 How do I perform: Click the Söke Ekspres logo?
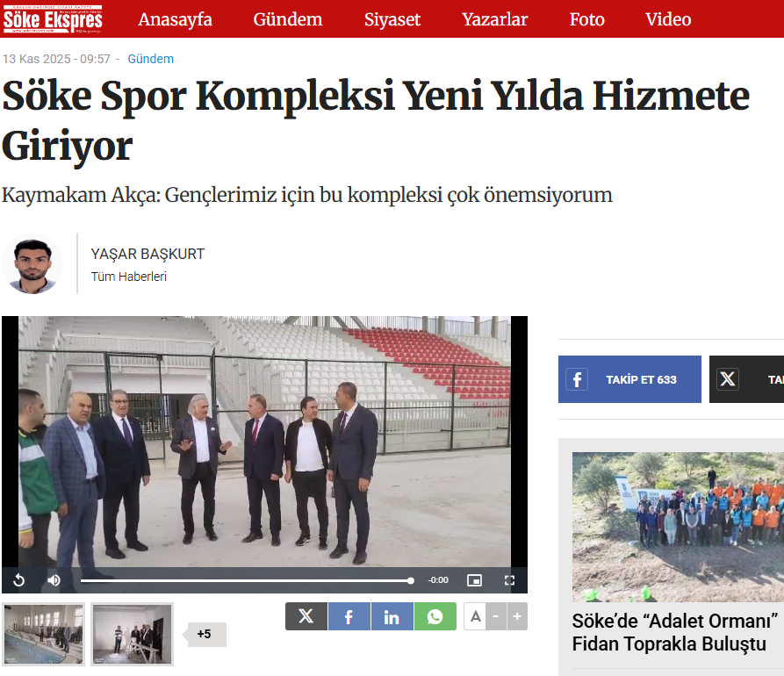[53, 19]
